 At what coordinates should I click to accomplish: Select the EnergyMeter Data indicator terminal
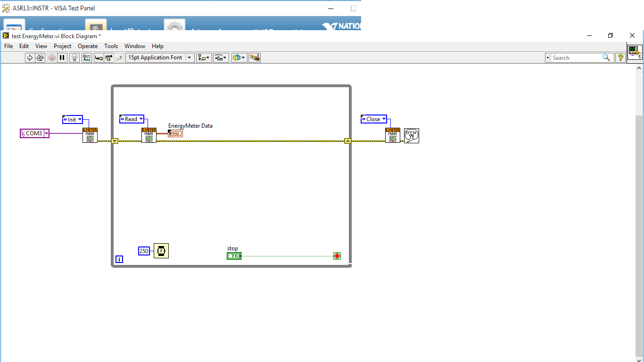pyautogui.click(x=175, y=133)
